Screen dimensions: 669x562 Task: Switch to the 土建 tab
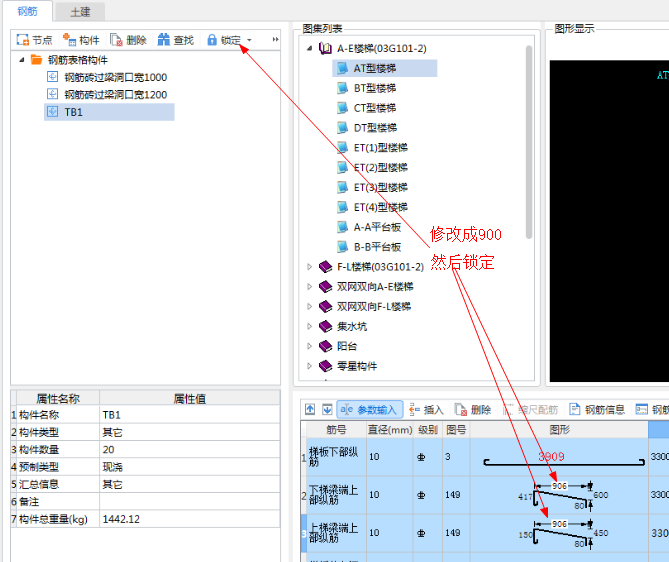tap(80, 12)
